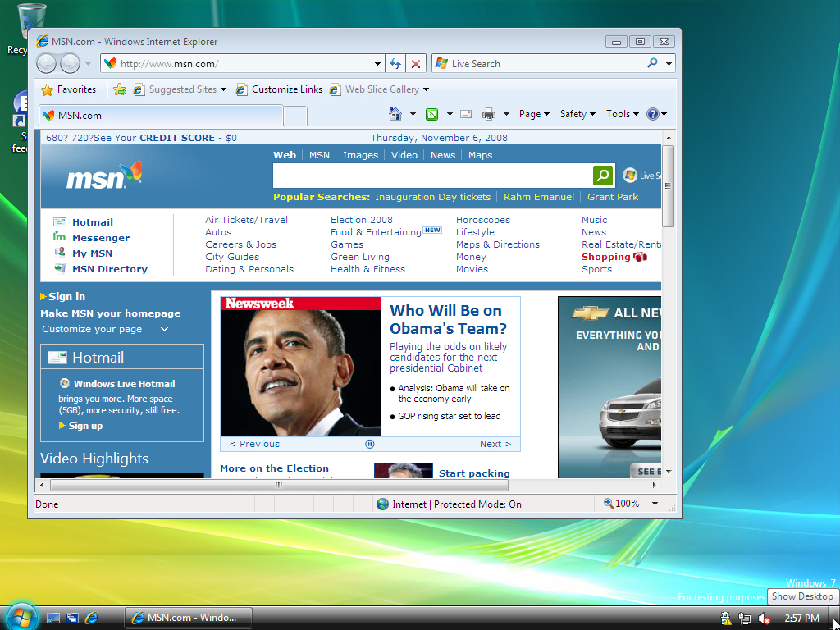The height and width of the screenshot is (630, 840).
Task: Open the Home button dropdown arrow
Action: tap(413, 113)
